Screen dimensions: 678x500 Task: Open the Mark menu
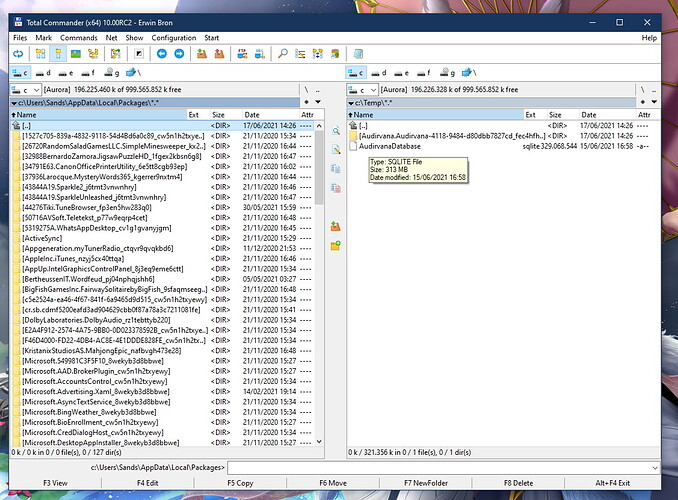pyautogui.click(x=43, y=38)
